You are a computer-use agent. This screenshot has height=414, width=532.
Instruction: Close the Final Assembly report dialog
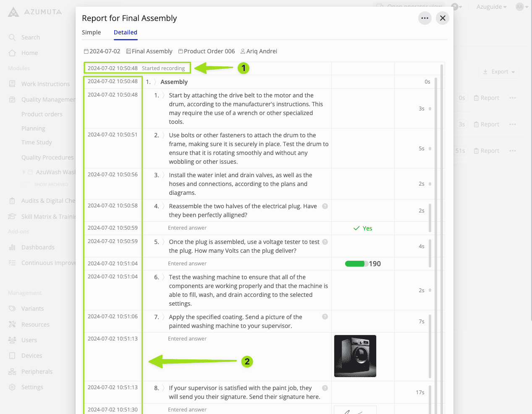pos(442,18)
